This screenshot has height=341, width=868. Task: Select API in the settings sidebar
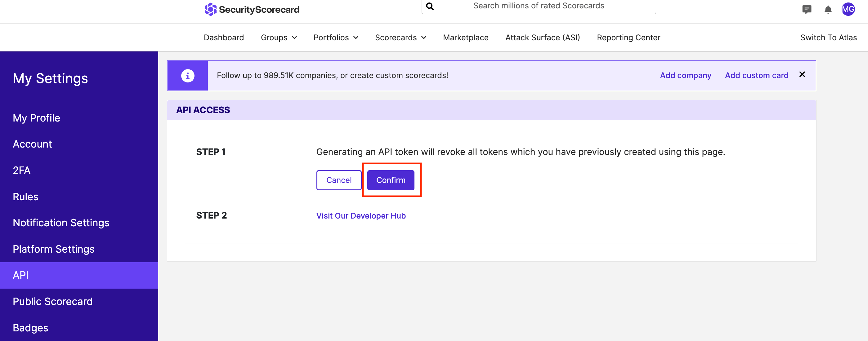coord(20,275)
